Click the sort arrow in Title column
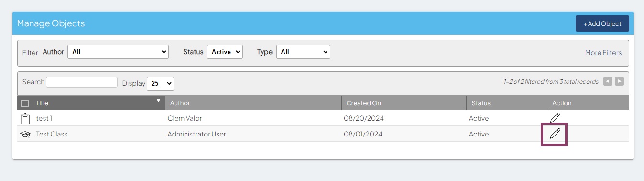644x181 pixels. [159, 101]
